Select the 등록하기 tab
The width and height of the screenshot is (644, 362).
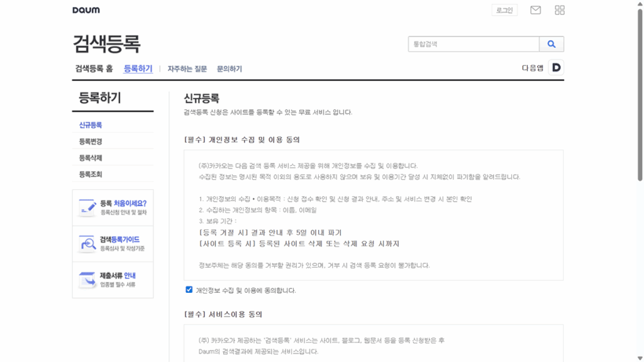[138, 69]
